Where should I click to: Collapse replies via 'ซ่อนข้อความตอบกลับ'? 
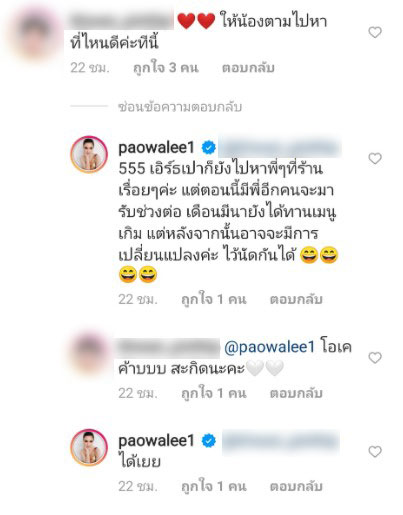click(x=180, y=107)
